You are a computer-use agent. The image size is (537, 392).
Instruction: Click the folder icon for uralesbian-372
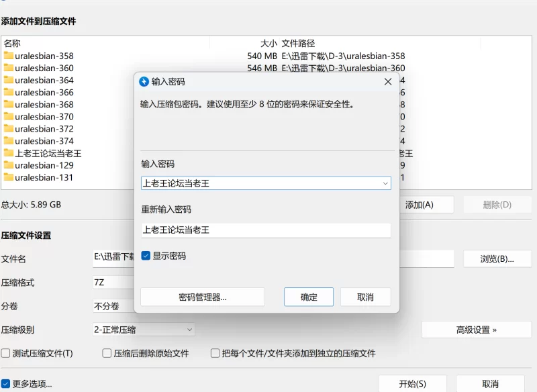coord(9,128)
